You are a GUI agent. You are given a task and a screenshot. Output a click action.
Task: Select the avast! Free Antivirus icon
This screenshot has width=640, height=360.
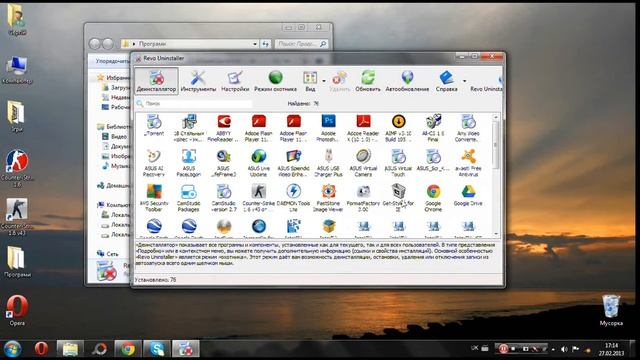468,156
